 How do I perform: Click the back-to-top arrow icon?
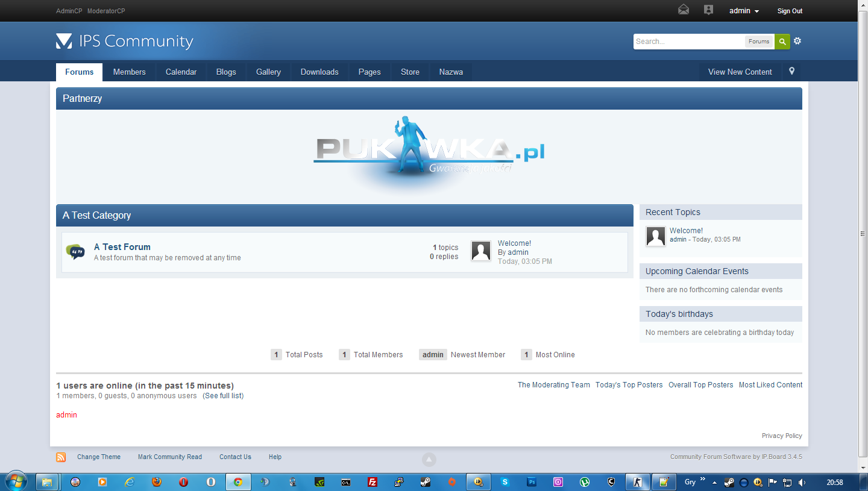429,460
